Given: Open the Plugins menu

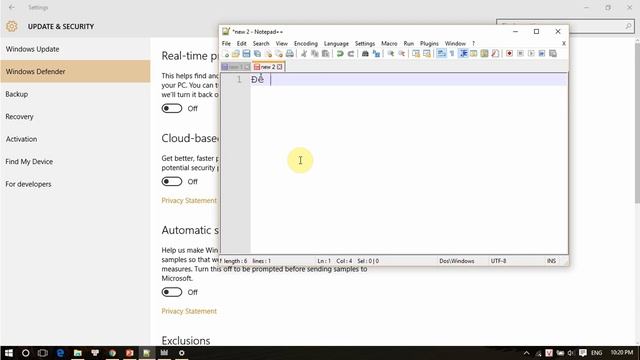Looking at the screenshot, I should click(429, 43).
